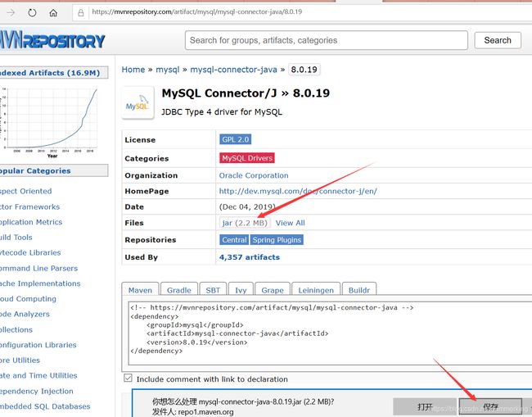Switch to the Grape tab
Image resolution: width=532 pixels, height=417 pixels.
[x=273, y=290]
